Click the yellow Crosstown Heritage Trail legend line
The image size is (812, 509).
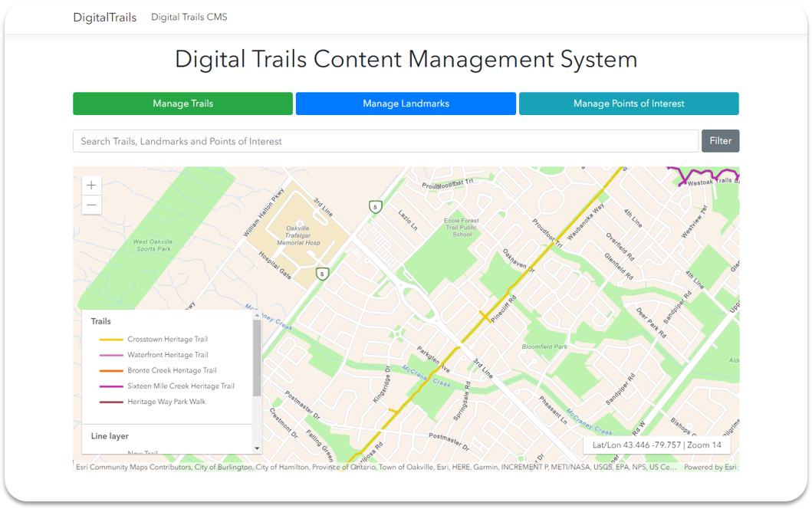pyautogui.click(x=111, y=340)
